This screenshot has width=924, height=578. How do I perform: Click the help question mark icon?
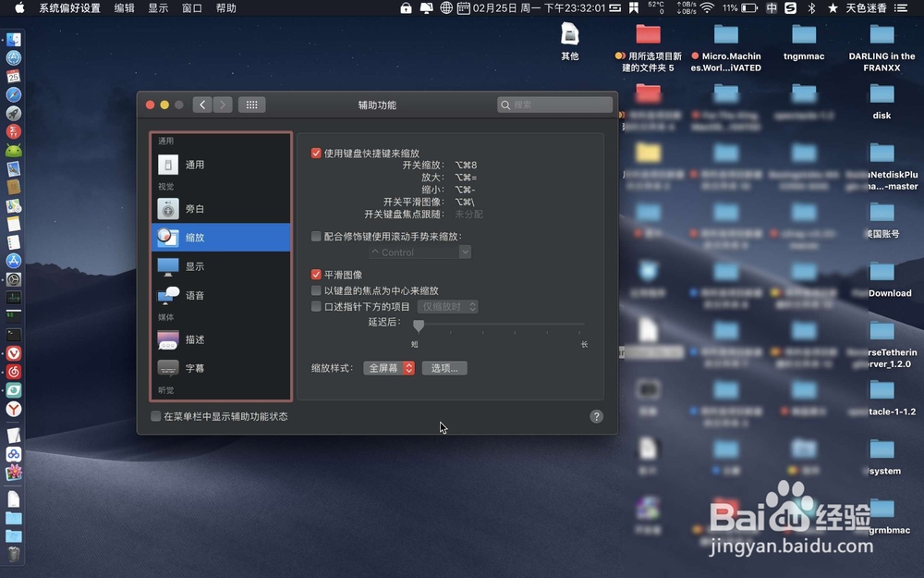[596, 416]
